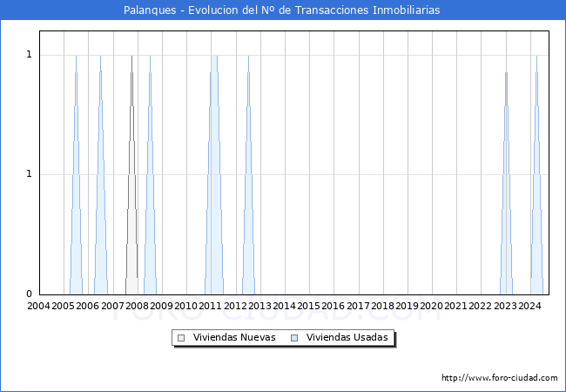
Task: Select the 2007 x-axis label
Action: point(112,306)
